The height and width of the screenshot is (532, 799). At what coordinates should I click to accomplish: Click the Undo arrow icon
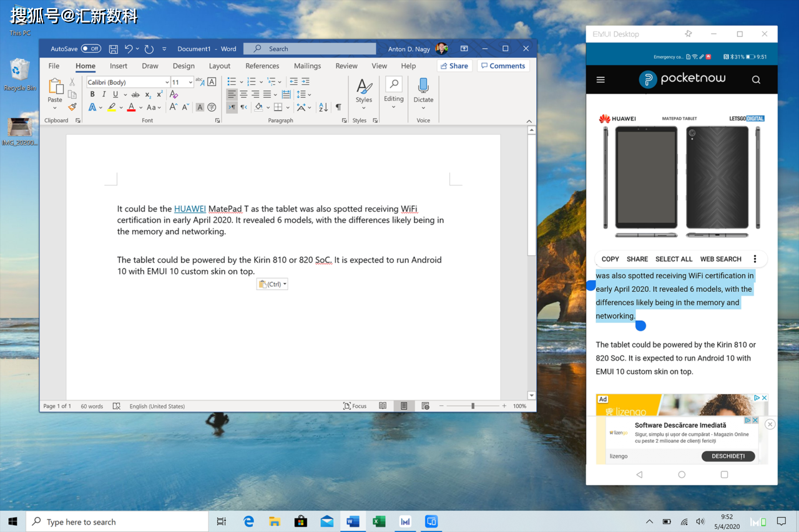(x=129, y=49)
